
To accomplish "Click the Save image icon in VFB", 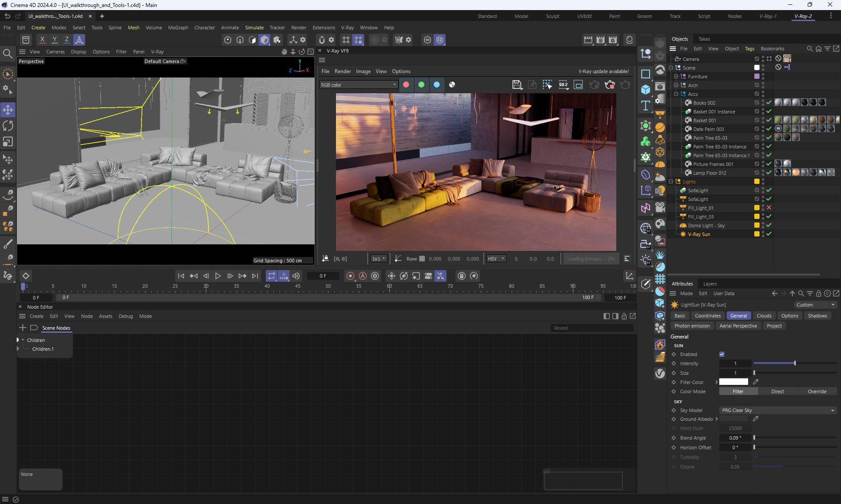I will (517, 85).
